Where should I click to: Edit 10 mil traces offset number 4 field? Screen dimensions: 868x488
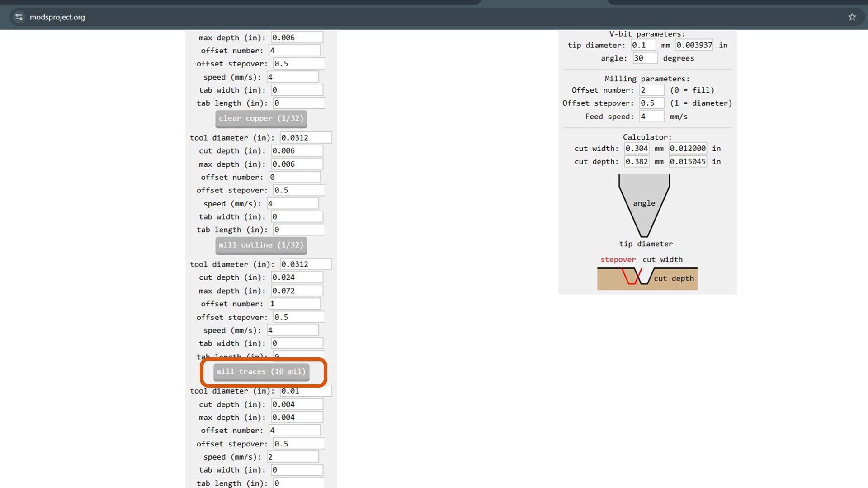point(295,431)
